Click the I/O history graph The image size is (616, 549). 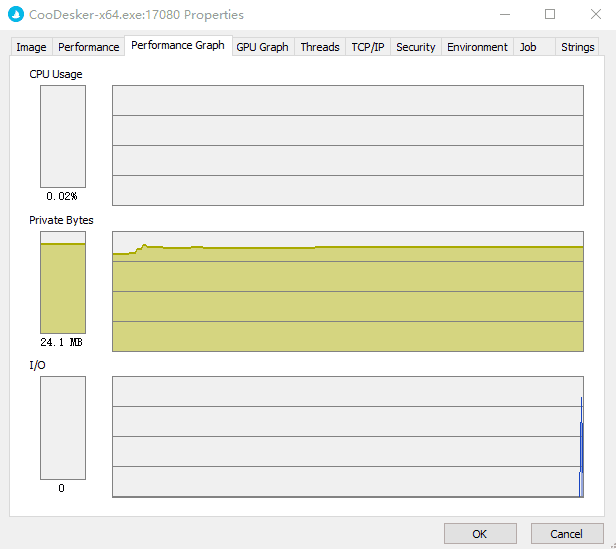click(347, 436)
